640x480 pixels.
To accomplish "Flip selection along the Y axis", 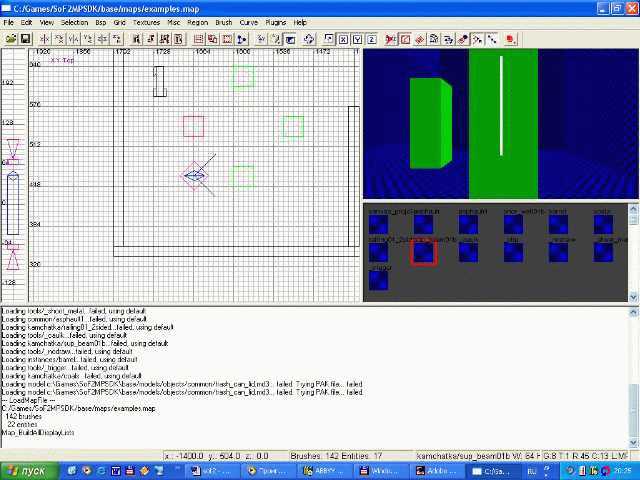I will pyautogui.click(x=74, y=39).
